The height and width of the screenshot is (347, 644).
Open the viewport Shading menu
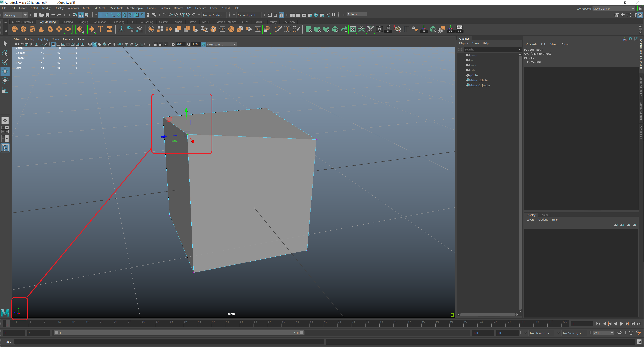click(x=29, y=39)
